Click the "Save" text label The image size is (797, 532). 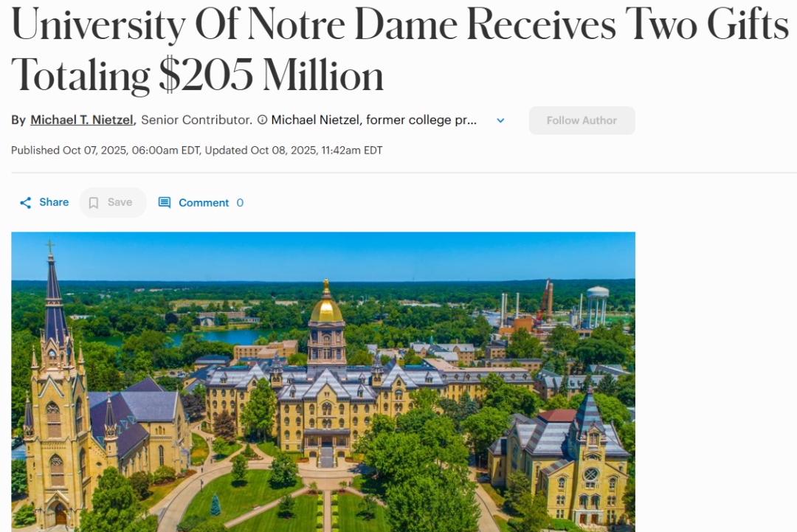coord(120,202)
